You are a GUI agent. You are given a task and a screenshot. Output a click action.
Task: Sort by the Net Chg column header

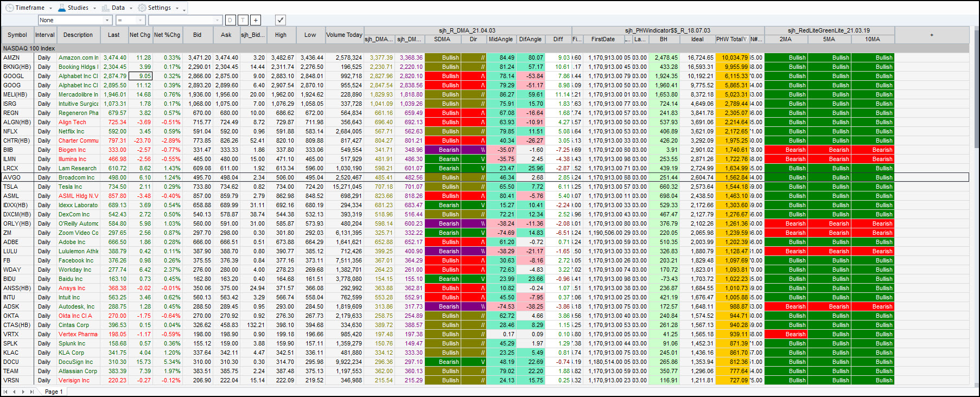140,35
